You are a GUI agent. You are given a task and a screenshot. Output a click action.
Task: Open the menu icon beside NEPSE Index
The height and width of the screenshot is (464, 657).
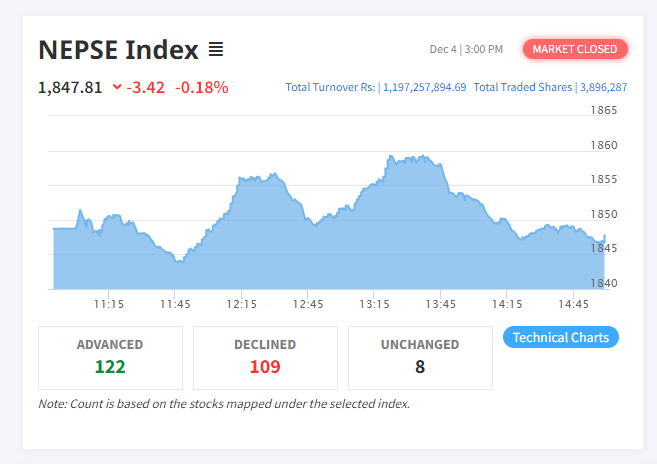click(x=216, y=49)
